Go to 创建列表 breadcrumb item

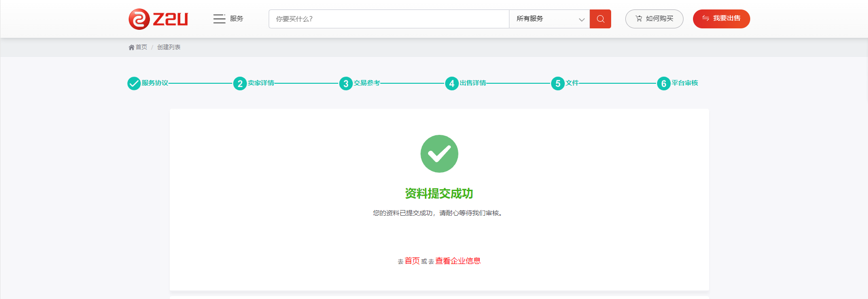(x=169, y=47)
